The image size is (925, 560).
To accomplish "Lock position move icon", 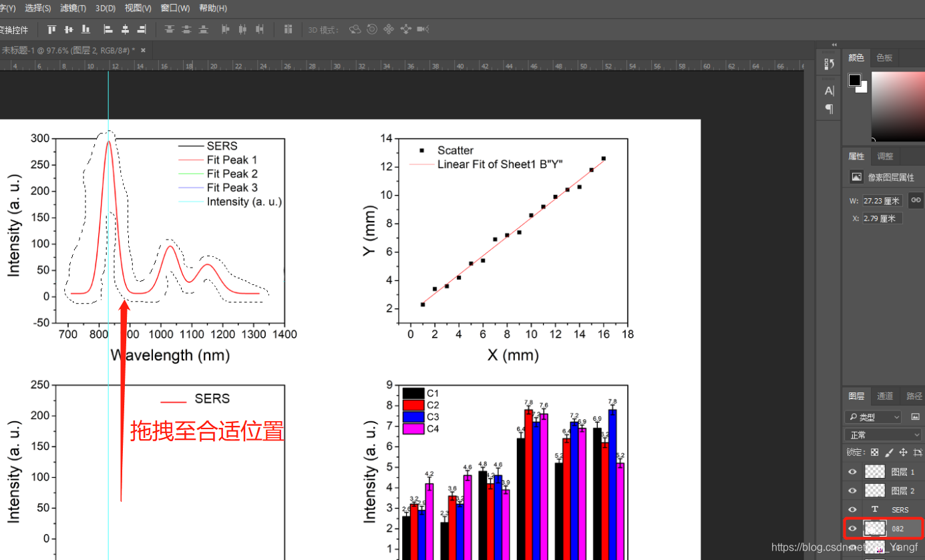I will pos(904,452).
